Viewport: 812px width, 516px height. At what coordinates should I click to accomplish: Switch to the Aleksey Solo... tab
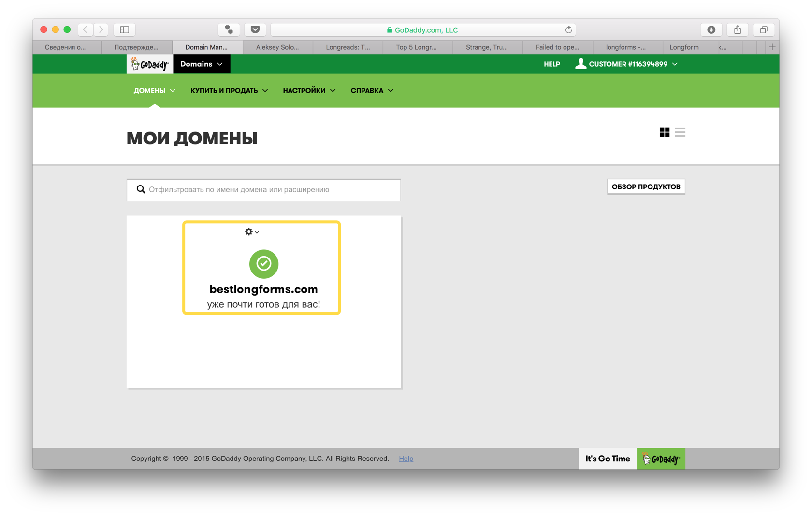(277, 47)
